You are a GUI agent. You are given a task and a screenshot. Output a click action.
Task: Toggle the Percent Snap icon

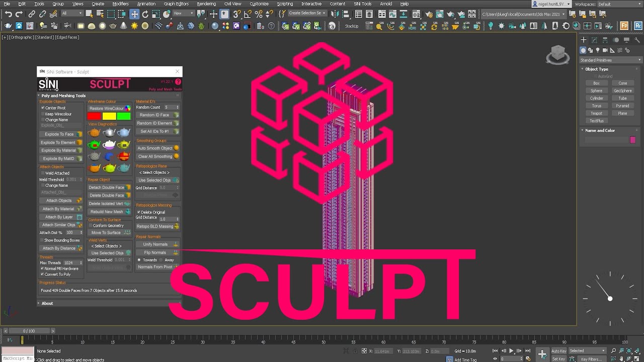click(259, 14)
